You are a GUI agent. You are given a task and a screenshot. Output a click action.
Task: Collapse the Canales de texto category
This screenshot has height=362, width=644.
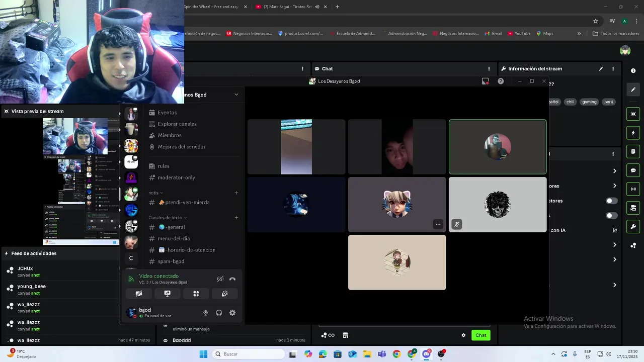click(168, 218)
